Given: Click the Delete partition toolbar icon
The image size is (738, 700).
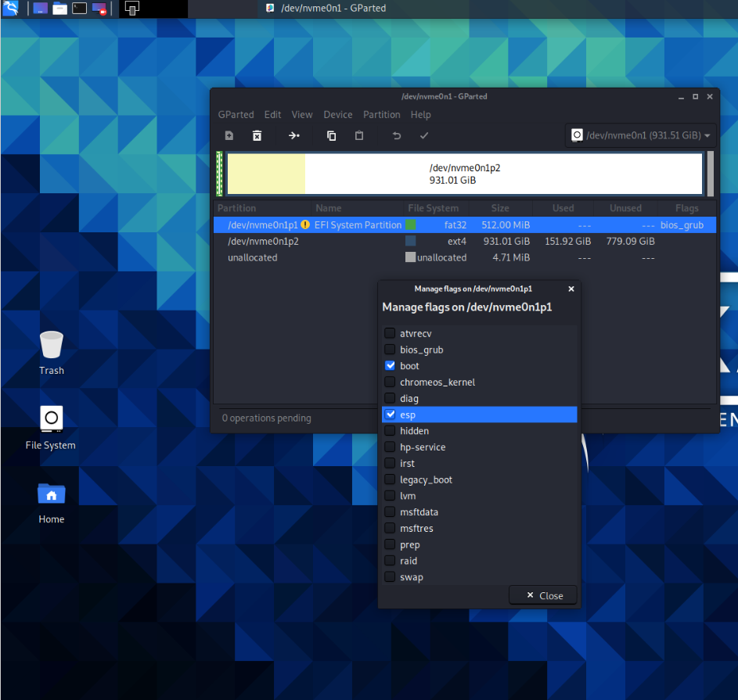Looking at the screenshot, I should (x=257, y=135).
